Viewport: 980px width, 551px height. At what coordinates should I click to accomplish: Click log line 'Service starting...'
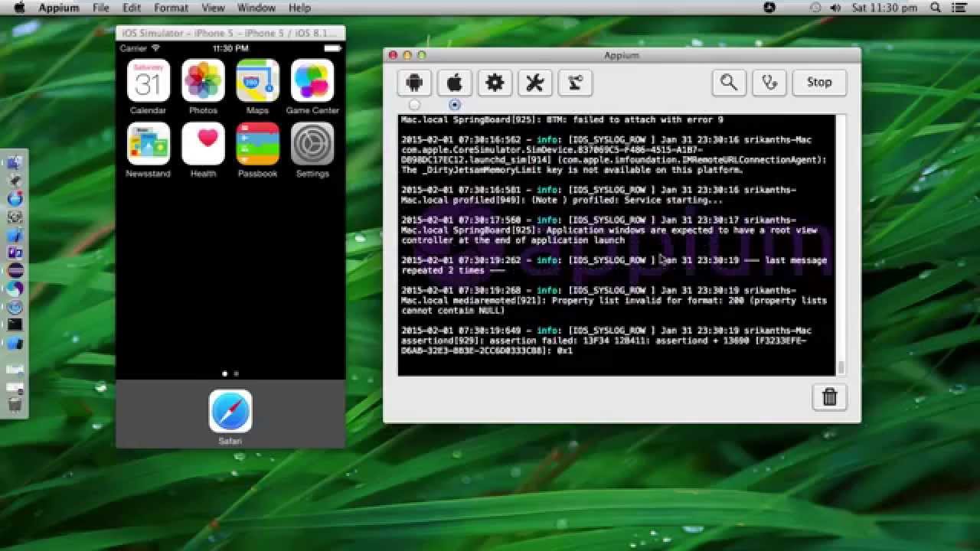tap(673, 201)
